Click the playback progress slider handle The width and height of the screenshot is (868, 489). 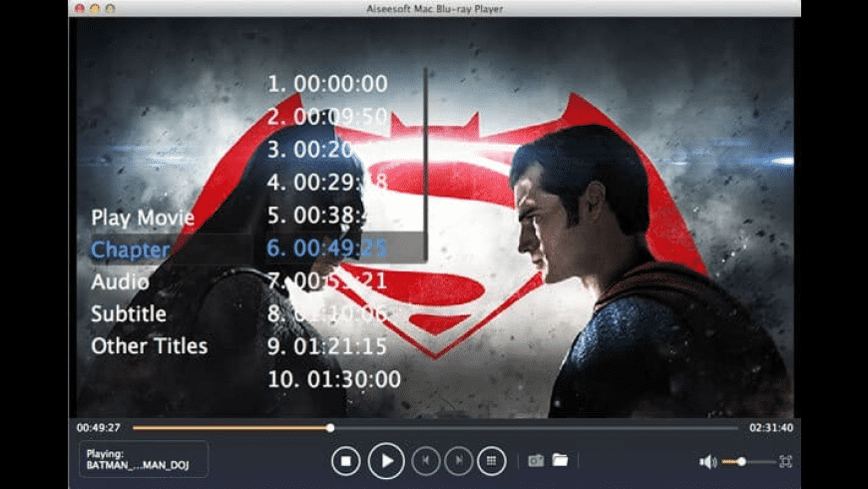[x=330, y=427]
